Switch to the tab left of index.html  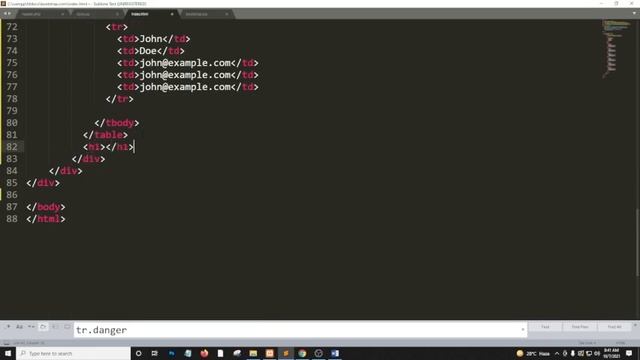[96, 14]
